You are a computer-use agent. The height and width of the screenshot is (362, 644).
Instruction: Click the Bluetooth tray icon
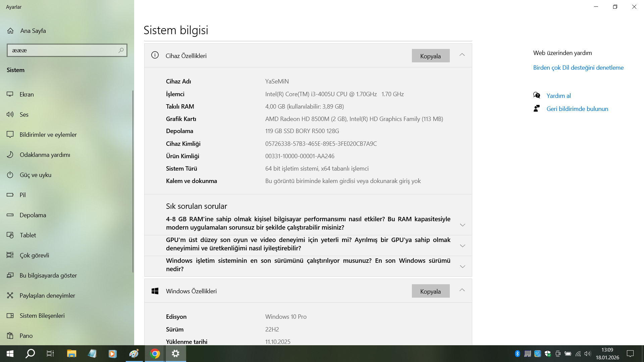pos(518,354)
